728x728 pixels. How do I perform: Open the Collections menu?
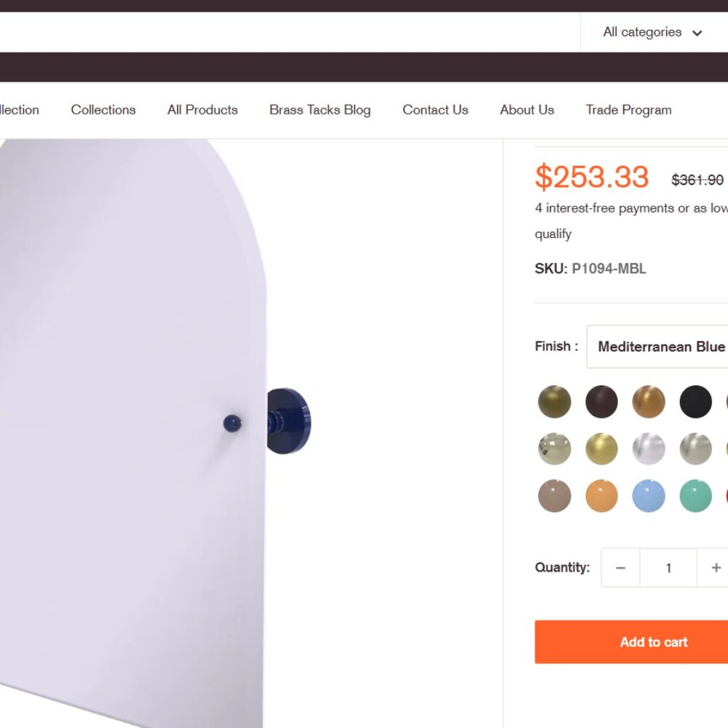click(x=103, y=110)
